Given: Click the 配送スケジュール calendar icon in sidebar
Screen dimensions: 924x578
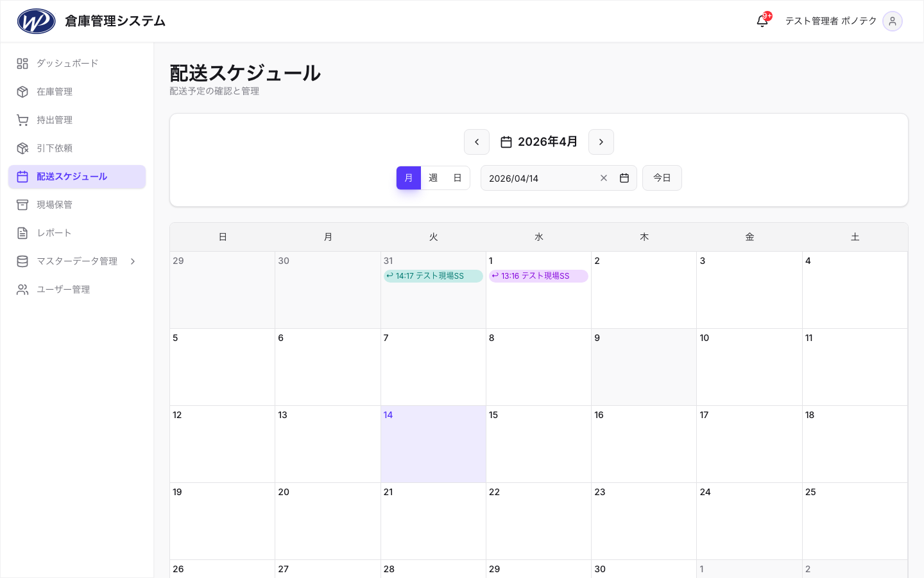Looking at the screenshot, I should (x=22, y=177).
